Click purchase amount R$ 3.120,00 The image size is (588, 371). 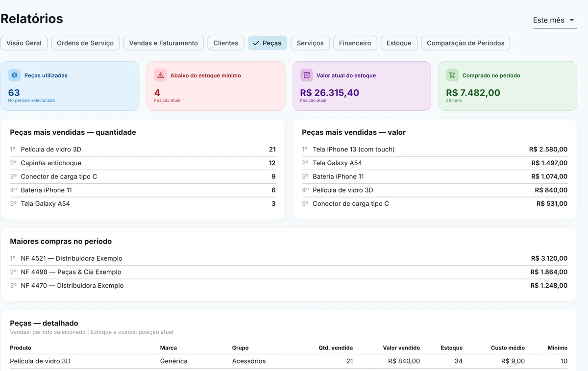(549, 258)
